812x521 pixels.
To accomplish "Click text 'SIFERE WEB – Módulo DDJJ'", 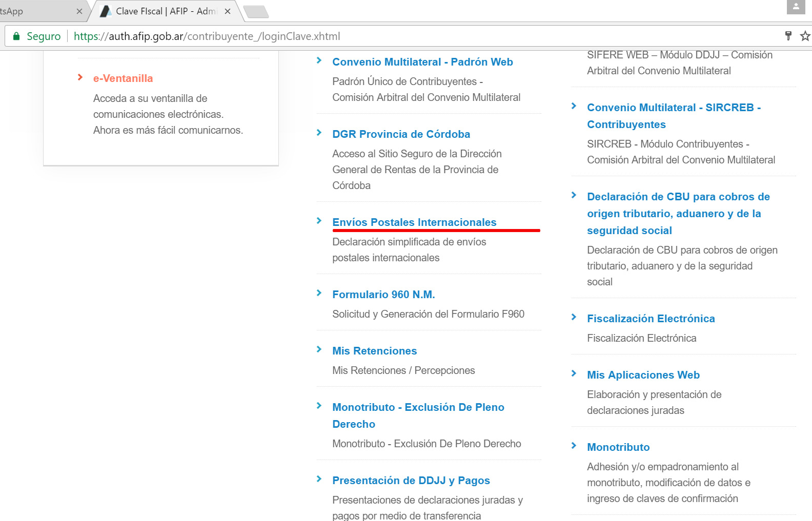I will 653,55.
